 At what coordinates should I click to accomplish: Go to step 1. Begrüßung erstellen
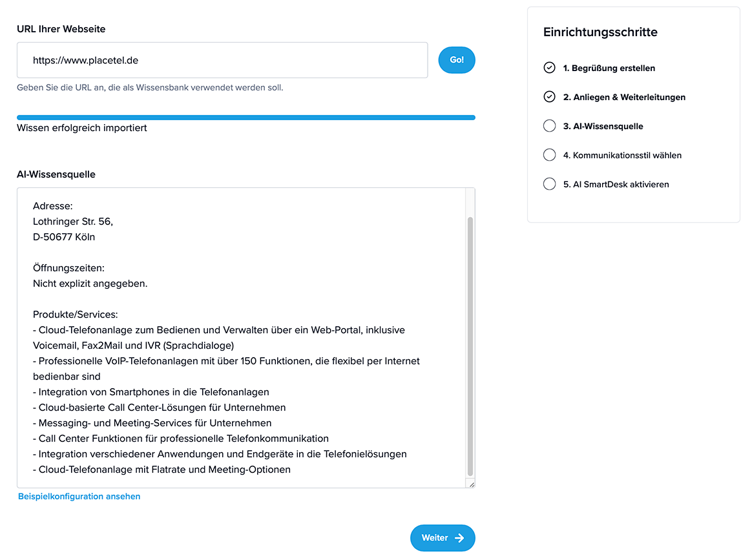point(609,68)
